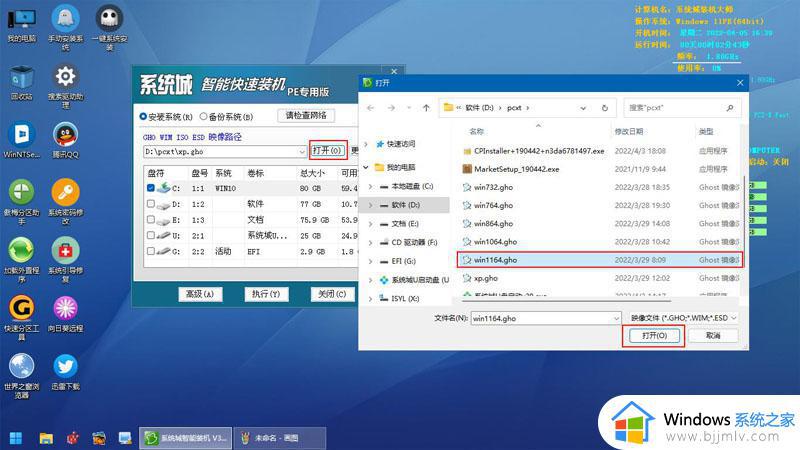Screen dimensions: 800x450
Task: Uncheck the C: drive checkbox
Action: click(x=151, y=188)
